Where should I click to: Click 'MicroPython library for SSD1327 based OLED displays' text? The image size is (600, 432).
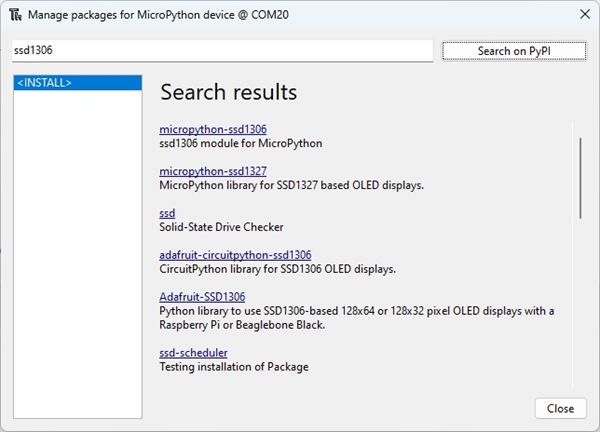click(x=292, y=185)
